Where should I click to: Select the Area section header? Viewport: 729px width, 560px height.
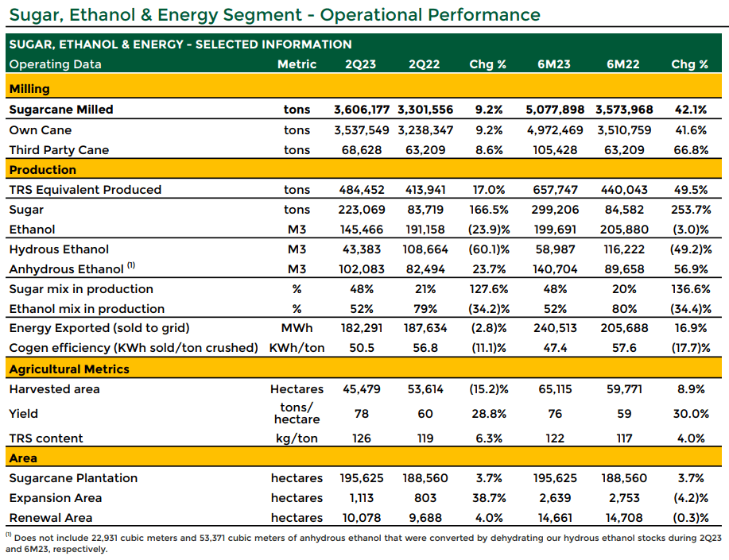tap(363, 458)
